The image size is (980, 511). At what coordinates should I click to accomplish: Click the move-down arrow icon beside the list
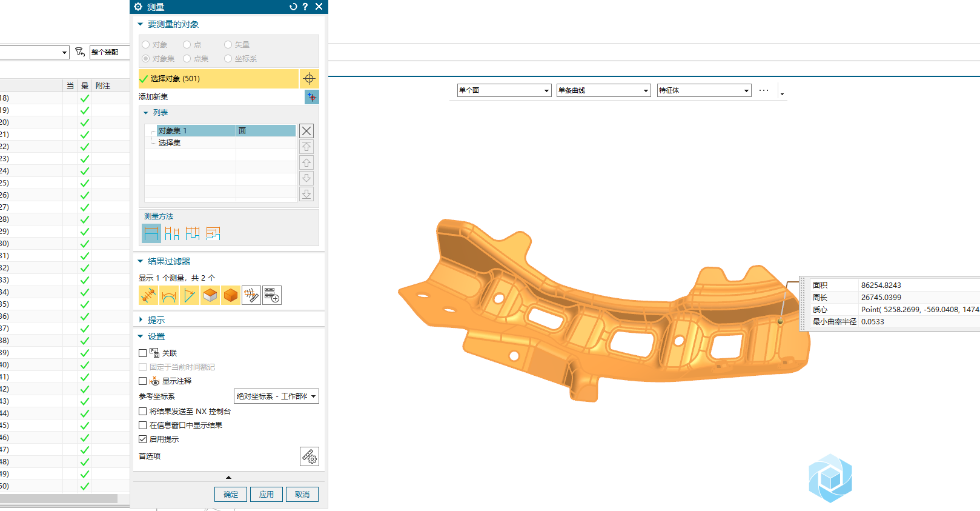click(306, 178)
